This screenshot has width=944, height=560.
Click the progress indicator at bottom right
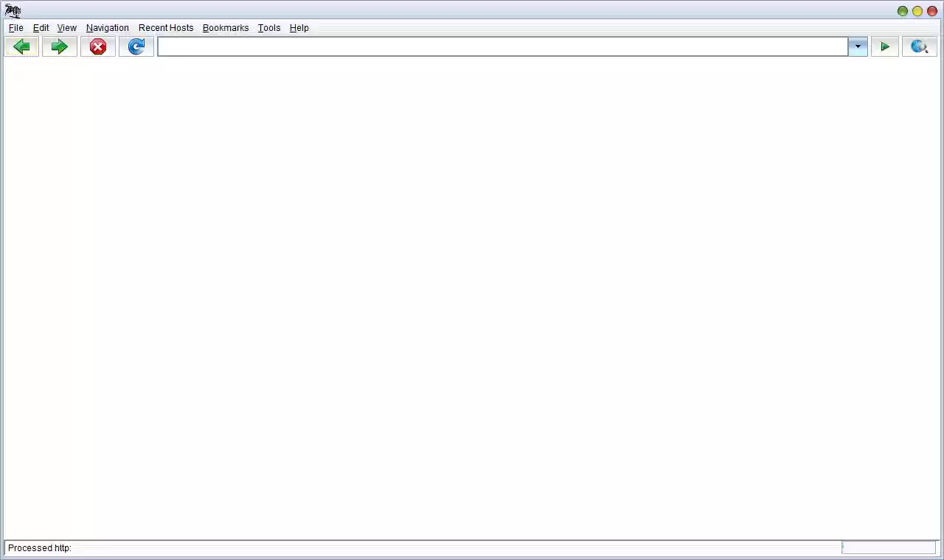click(889, 547)
